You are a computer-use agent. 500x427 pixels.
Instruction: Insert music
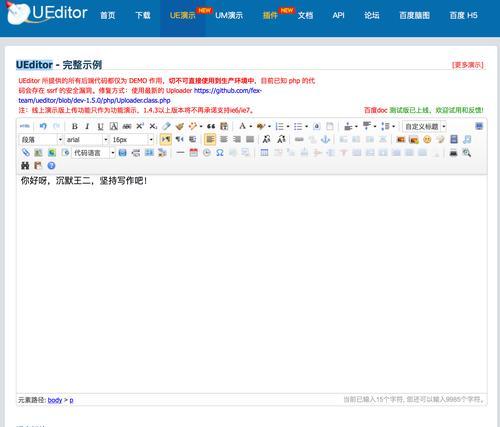(x=467, y=139)
